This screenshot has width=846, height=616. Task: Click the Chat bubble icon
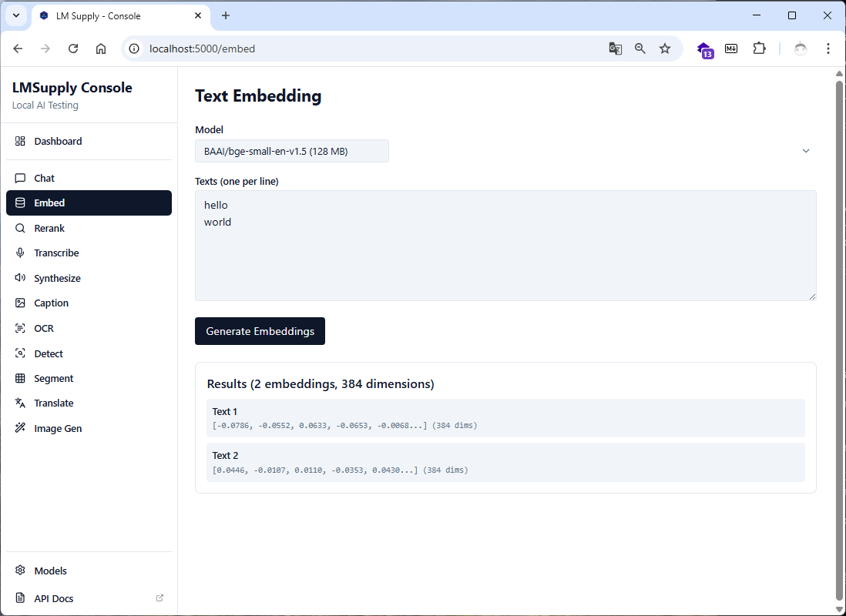click(20, 178)
